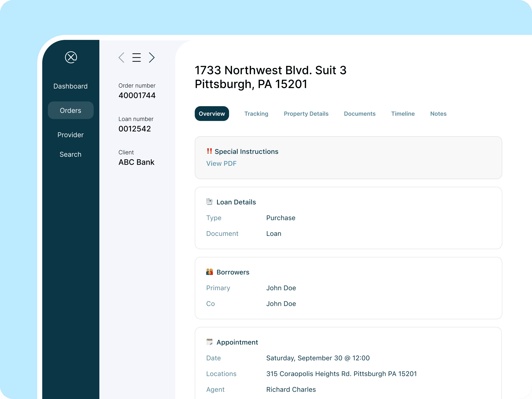Switch to the Notes tab
Image resolution: width=532 pixels, height=399 pixels.
click(438, 114)
